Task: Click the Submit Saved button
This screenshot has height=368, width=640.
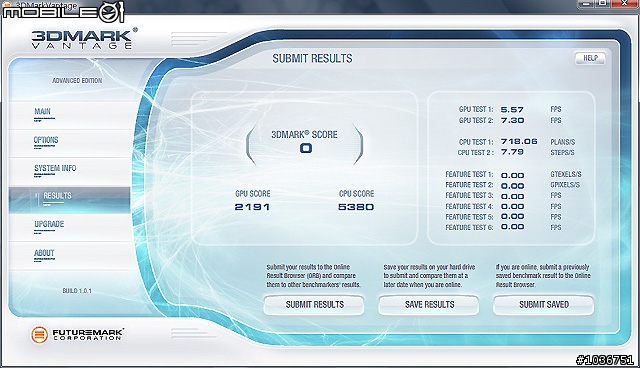Action: click(x=544, y=305)
